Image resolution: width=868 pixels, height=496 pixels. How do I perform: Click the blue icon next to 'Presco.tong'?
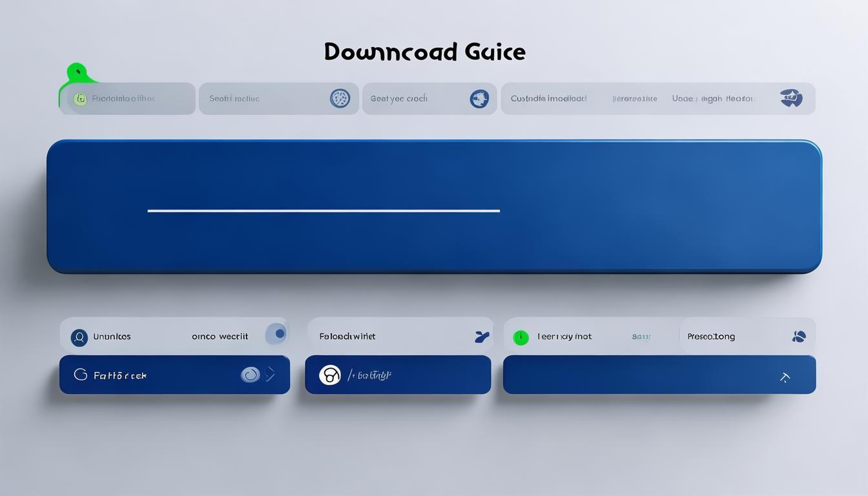click(x=799, y=336)
